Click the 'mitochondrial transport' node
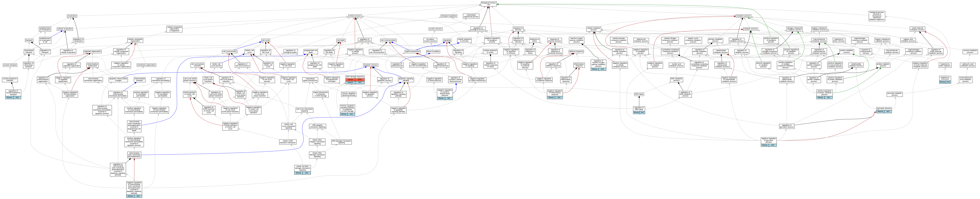Screen dimensions: 980x199 pyautogui.click(x=140, y=80)
